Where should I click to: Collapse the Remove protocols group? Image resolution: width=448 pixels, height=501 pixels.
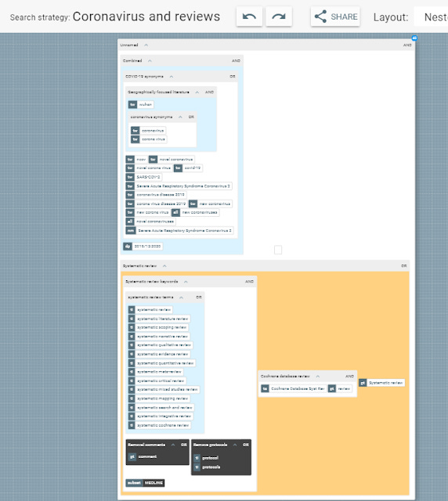235,445
